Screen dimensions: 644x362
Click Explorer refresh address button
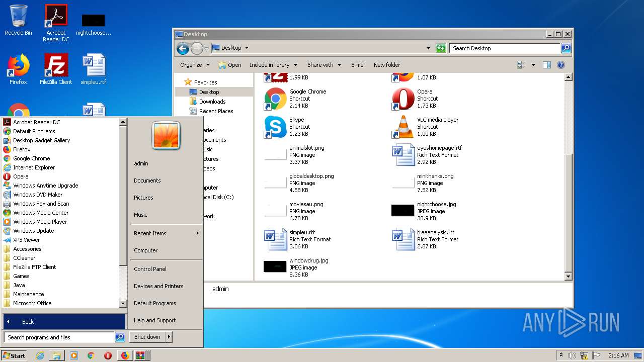tap(441, 48)
